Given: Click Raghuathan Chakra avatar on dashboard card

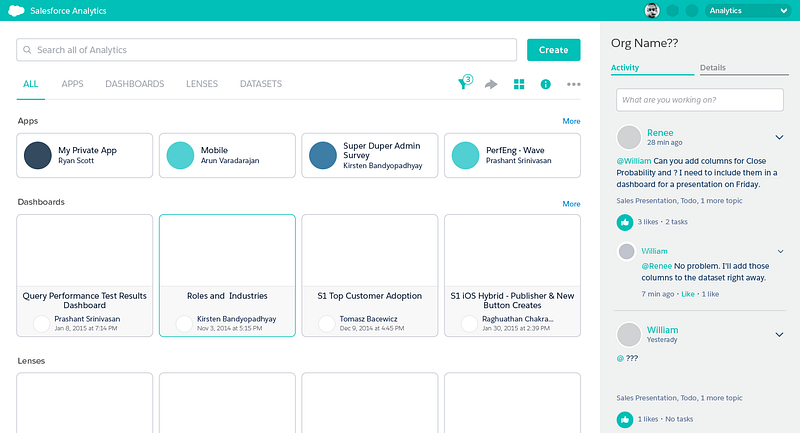Looking at the screenshot, I should tap(469, 324).
